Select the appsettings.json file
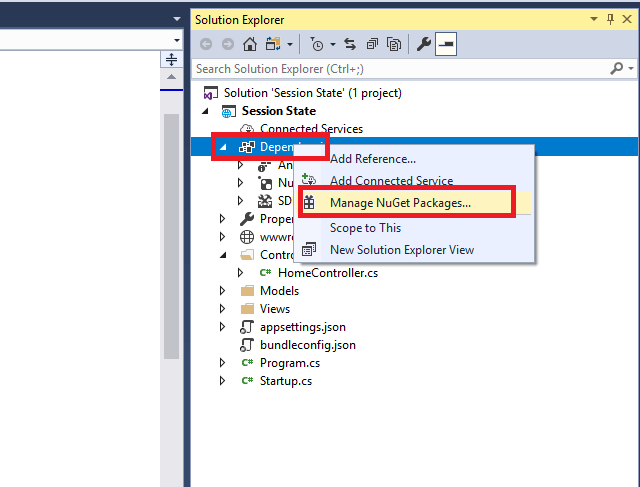This screenshot has height=487, width=640. [302, 327]
